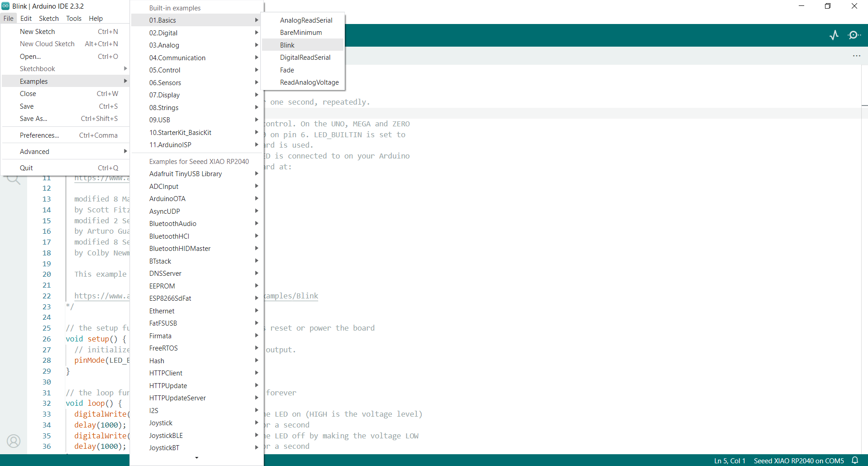The image size is (868, 466).
Task: Open the ReadAnalogVoltage example
Action: pos(303,82)
